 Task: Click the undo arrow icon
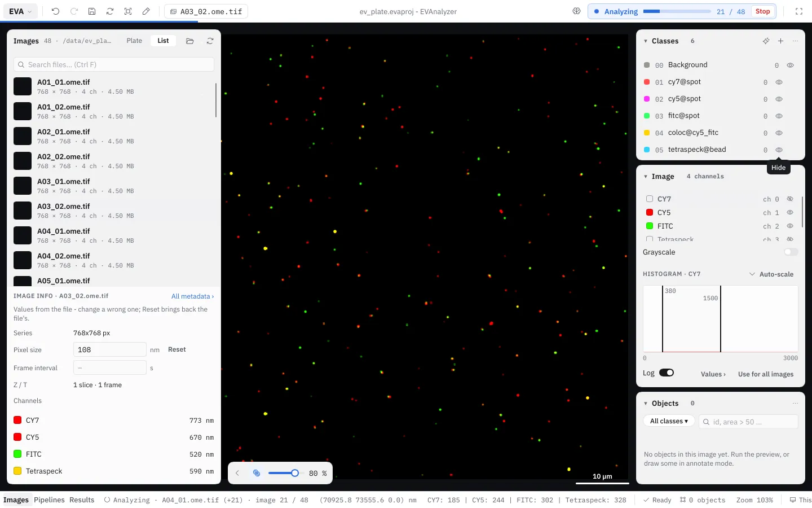(55, 11)
